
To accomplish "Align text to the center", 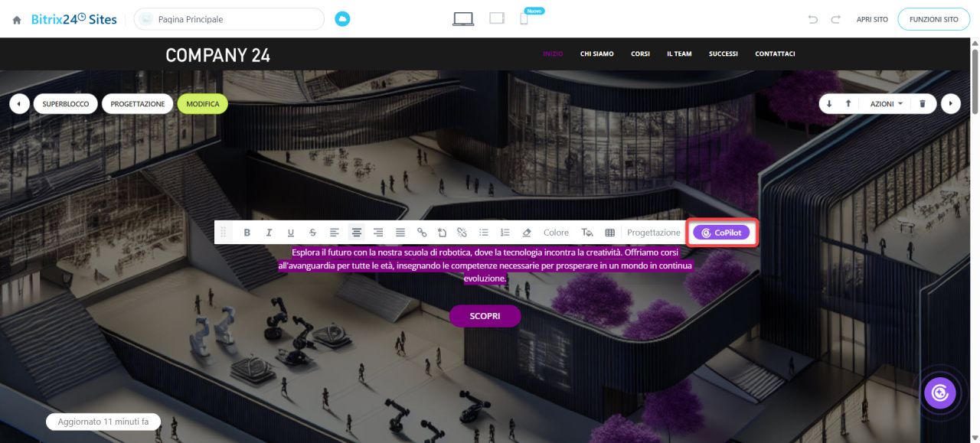I will coord(356,233).
